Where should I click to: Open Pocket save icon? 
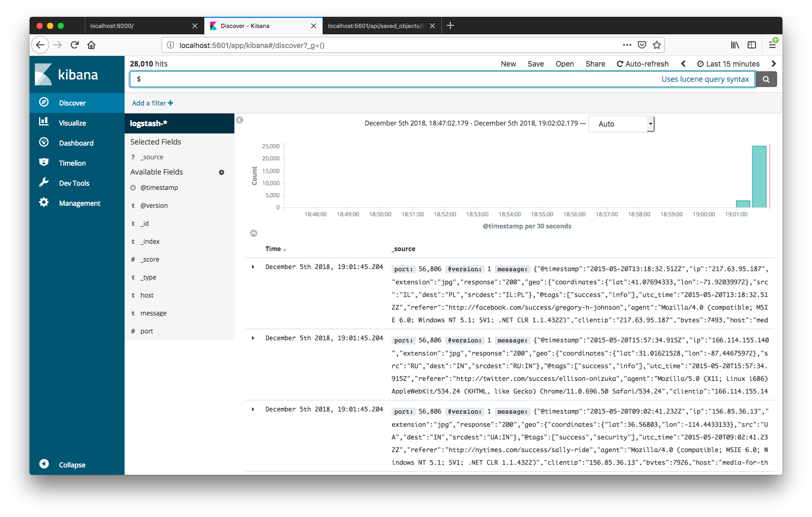[642, 45]
